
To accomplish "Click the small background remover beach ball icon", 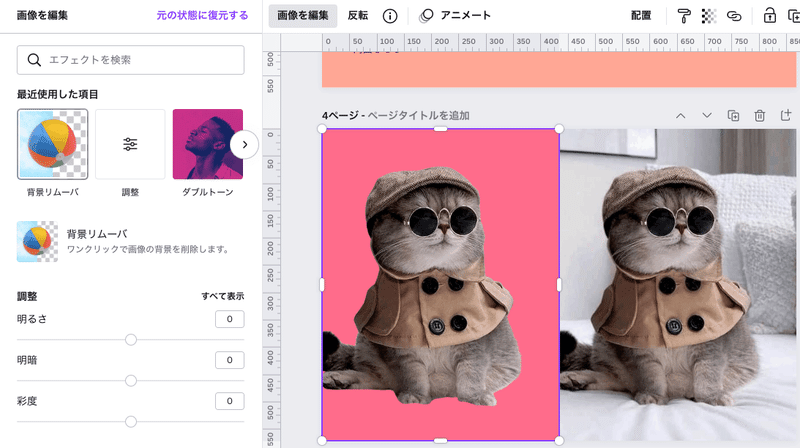I will (37, 241).
